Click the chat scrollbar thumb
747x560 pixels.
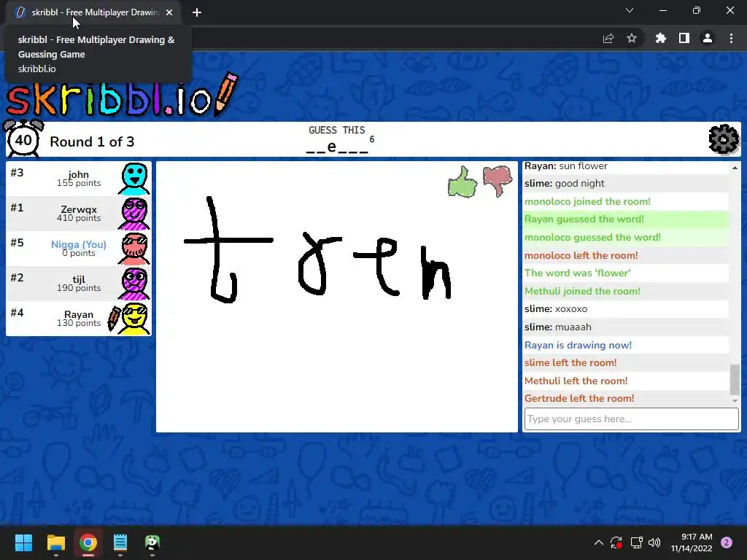tap(735, 379)
